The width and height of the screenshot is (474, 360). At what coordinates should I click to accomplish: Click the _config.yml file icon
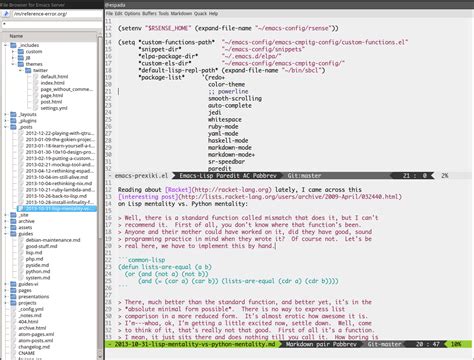pos(13,309)
